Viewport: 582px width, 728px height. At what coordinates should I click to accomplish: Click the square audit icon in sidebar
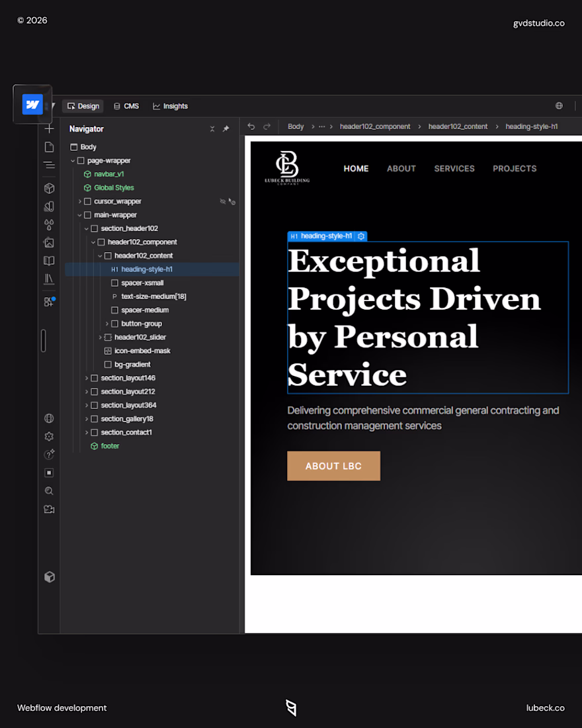tap(49, 473)
